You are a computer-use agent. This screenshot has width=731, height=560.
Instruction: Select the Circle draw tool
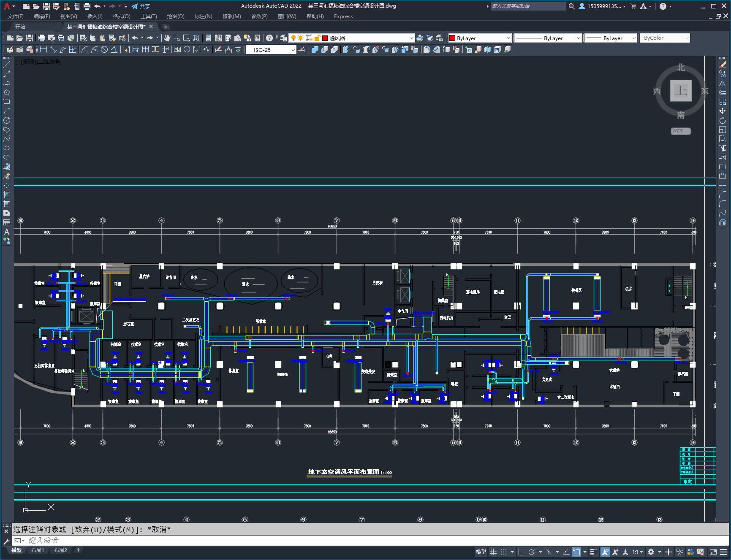7,120
